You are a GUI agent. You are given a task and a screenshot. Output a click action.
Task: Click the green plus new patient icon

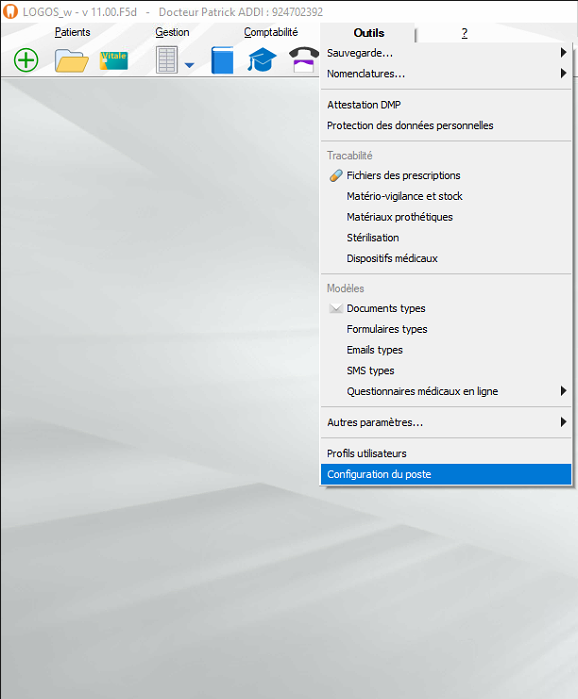click(26, 60)
